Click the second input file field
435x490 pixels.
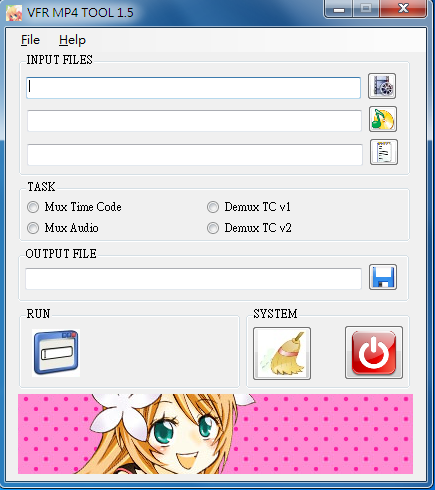(x=194, y=121)
